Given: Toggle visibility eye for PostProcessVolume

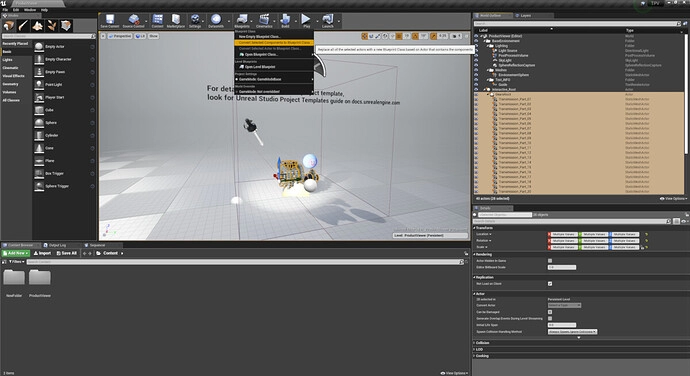Looking at the screenshot, I should tap(476, 55).
